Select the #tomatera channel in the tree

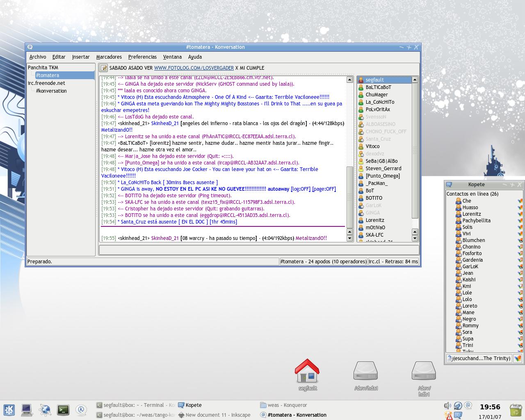coord(65,75)
